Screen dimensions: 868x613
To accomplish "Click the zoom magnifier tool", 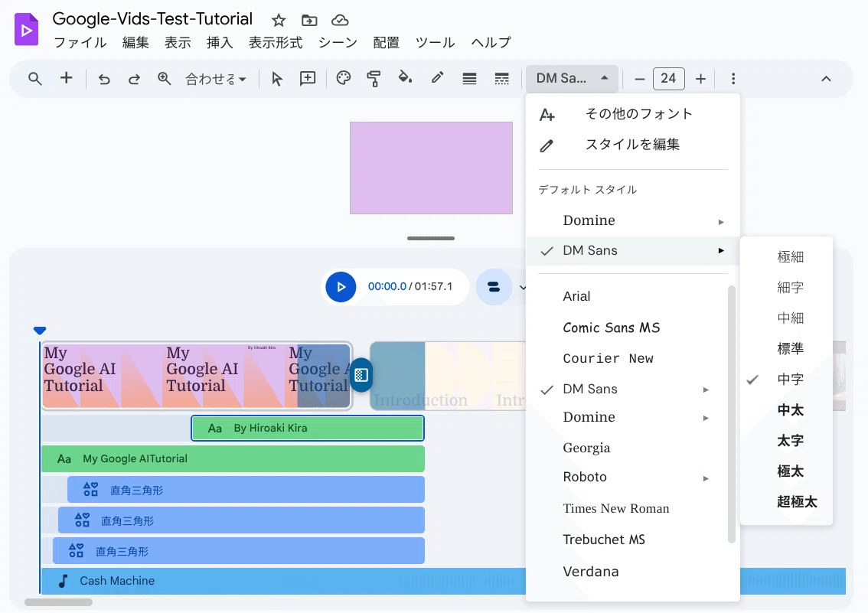I will click(164, 79).
